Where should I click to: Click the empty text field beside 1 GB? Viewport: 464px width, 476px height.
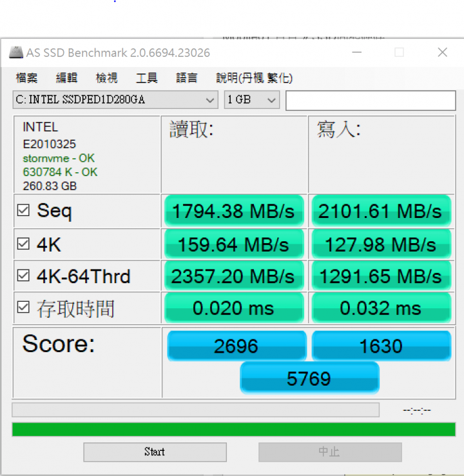[371, 100]
